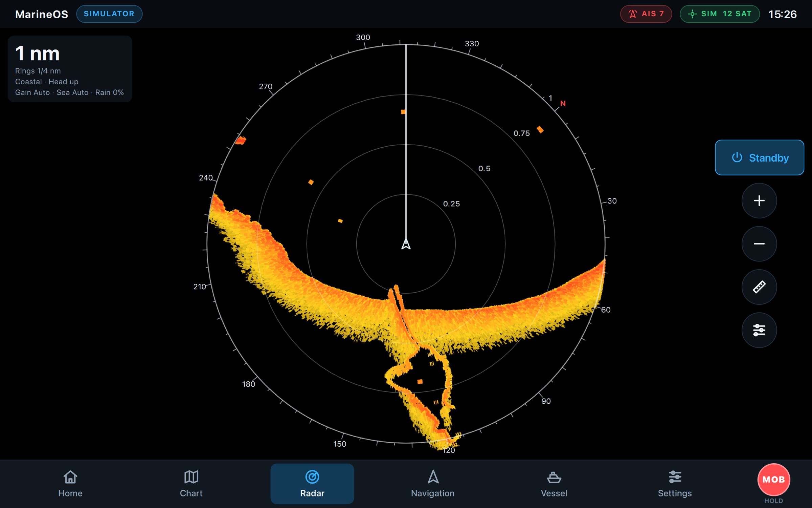Click the 0.25 range ring label
Image resolution: width=812 pixels, height=508 pixels.
point(452,204)
